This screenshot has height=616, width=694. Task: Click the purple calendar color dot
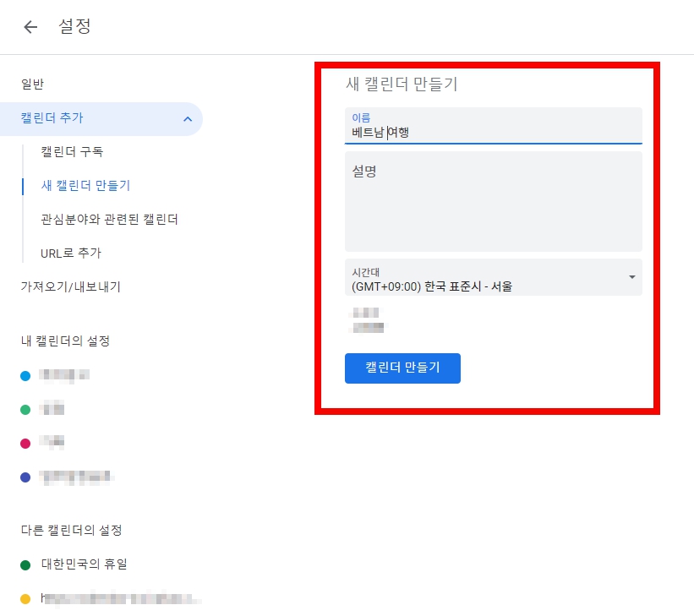click(25, 477)
